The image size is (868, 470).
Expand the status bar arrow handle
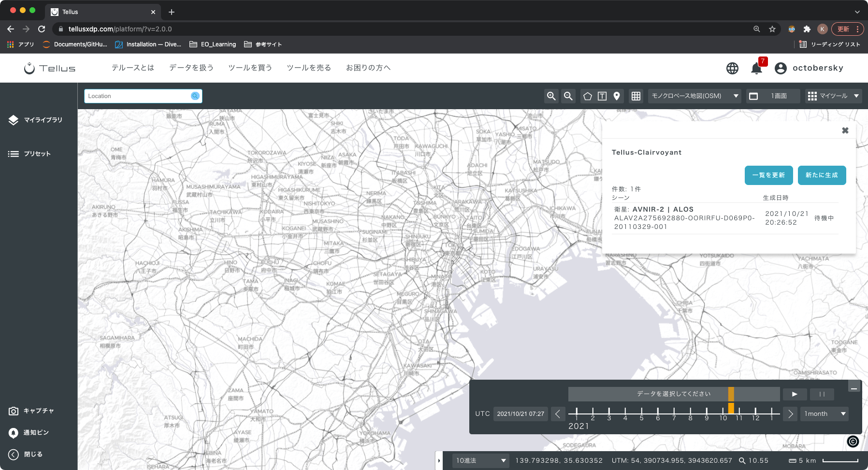pos(439,461)
